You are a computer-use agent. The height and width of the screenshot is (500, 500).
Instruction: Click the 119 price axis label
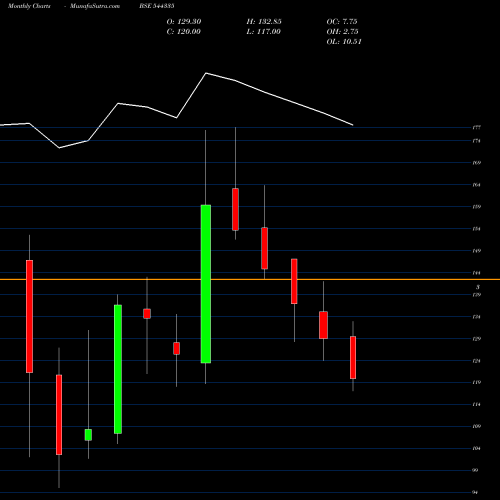point(476,382)
